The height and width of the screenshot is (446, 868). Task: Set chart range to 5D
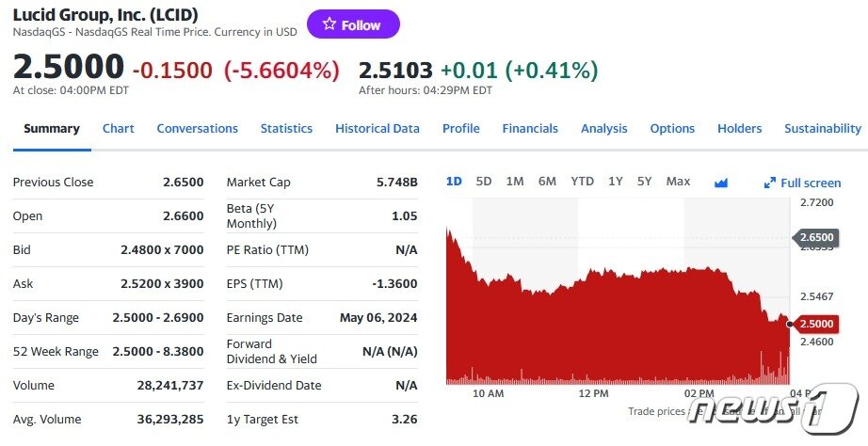tap(484, 182)
